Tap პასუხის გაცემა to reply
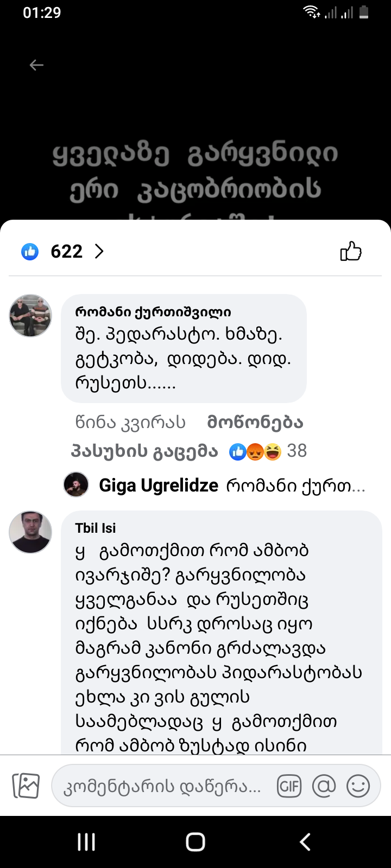Image resolution: width=391 pixels, height=868 pixels. coord(144,451)
